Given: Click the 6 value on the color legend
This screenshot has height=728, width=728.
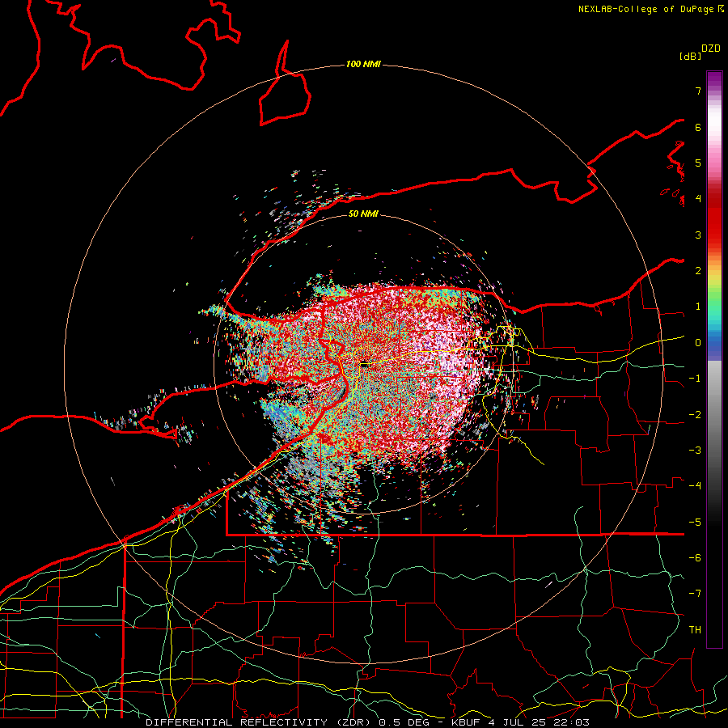Looking at the screenshot, I should [x=698, y=127].
